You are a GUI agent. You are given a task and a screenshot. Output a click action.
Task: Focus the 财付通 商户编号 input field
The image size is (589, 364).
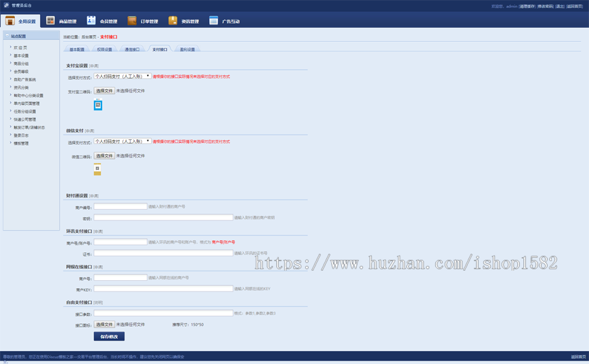121,206
